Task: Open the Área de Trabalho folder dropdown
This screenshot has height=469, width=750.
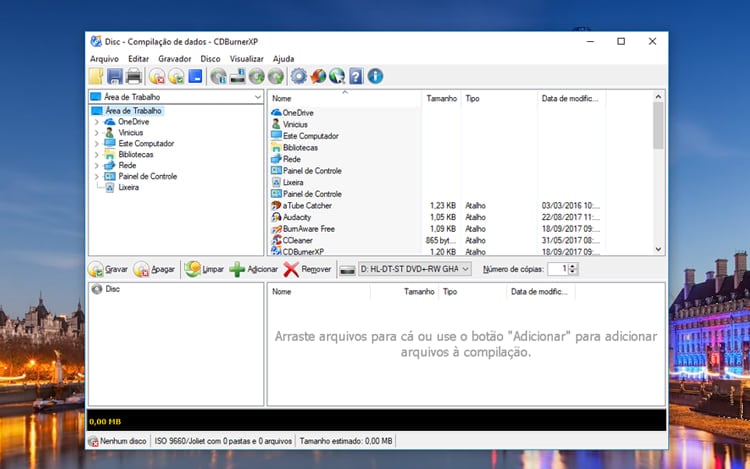Action: [x=258, y=97]
